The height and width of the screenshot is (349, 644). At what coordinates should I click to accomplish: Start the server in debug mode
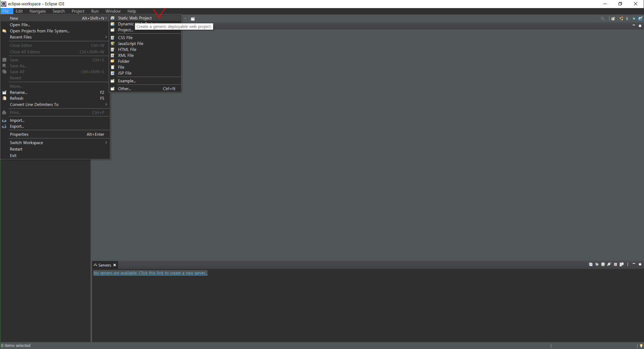pos(597,264)
